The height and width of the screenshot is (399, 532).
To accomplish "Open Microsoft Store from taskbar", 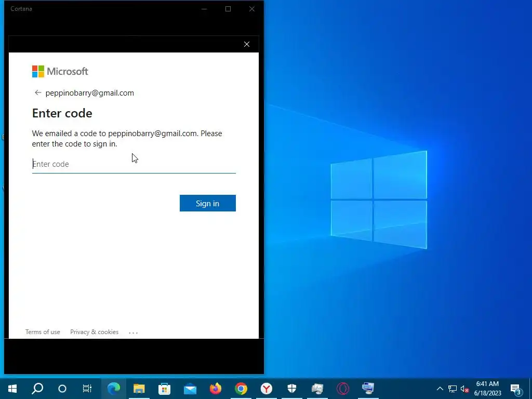I will point(165,389).
